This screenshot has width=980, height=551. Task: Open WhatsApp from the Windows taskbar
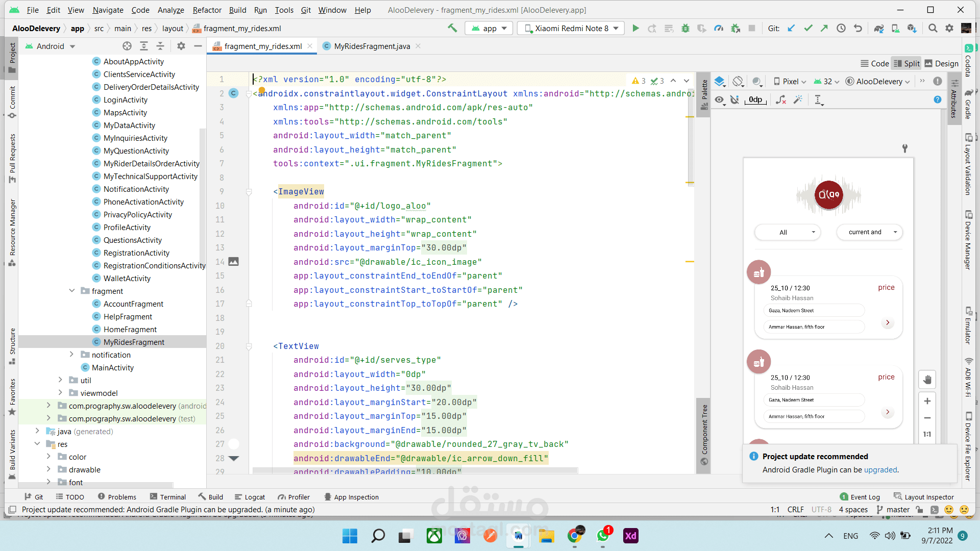point(603,536)
